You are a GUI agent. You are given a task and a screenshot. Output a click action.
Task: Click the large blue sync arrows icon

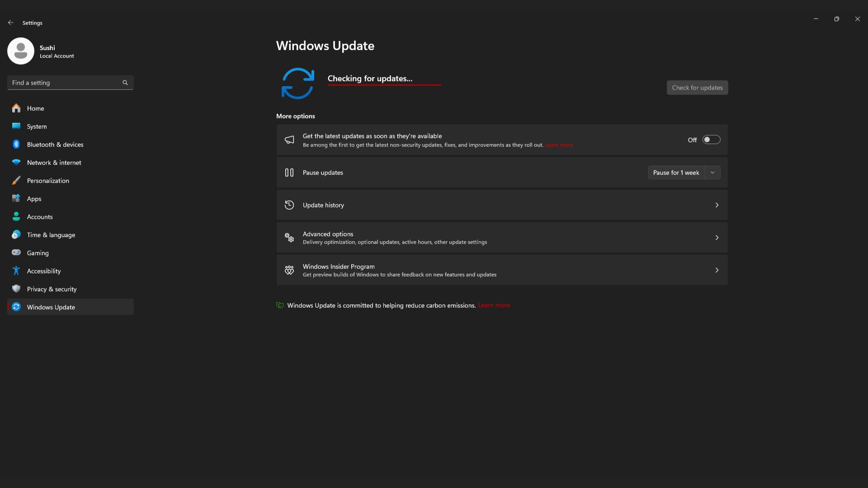coord(297,84)
